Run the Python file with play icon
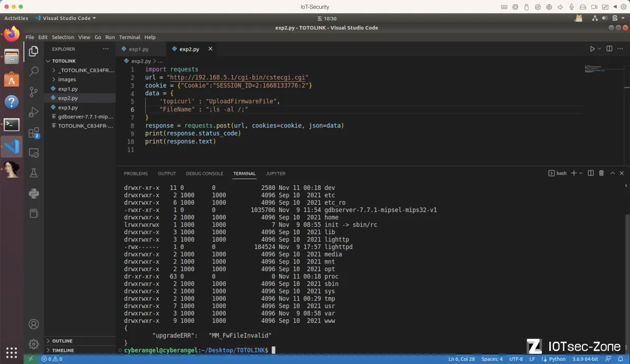The image size is (630, 364). 592,49
